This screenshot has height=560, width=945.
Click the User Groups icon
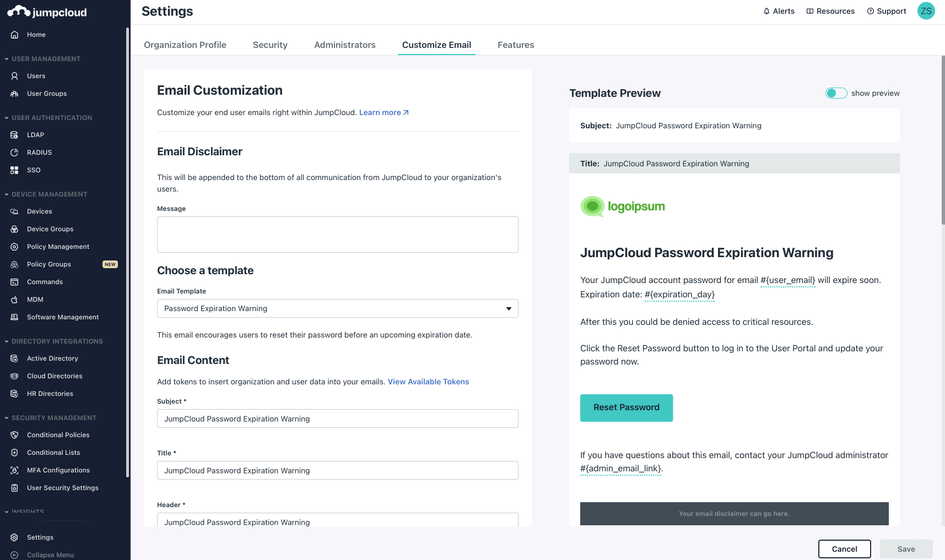click(14, 94)
